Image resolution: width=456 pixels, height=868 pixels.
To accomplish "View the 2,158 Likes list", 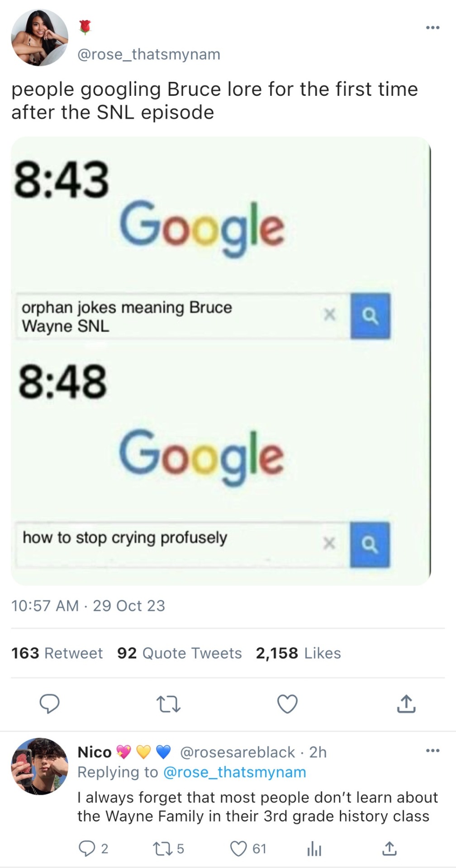I will pyautogui.click(x=298, y=653).
